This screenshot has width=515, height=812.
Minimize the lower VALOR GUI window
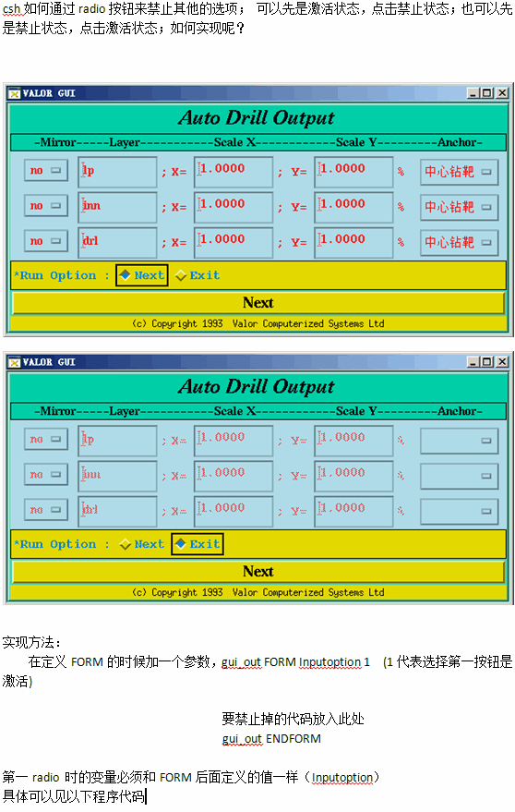pos(473,362)
